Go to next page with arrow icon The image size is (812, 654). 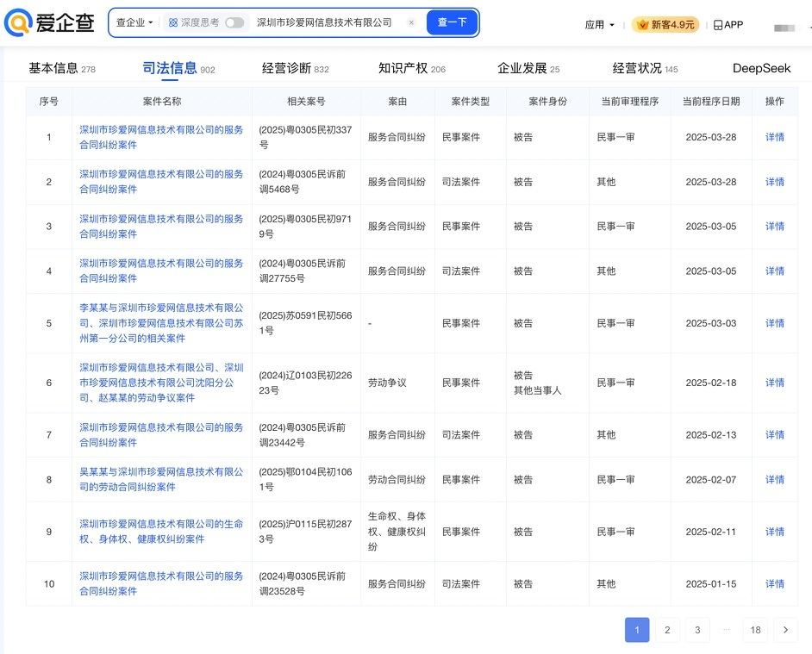(x=785, y=630)
